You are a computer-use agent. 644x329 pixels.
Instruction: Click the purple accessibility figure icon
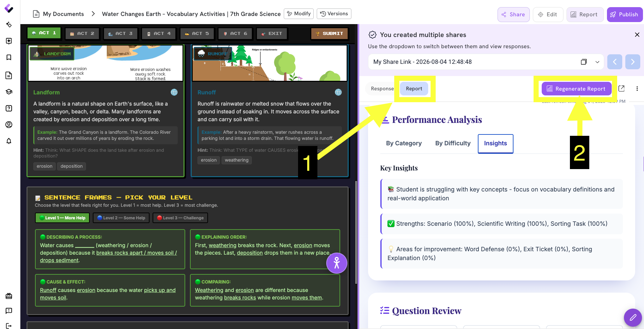pyautogui.click(x=336, y=263)
